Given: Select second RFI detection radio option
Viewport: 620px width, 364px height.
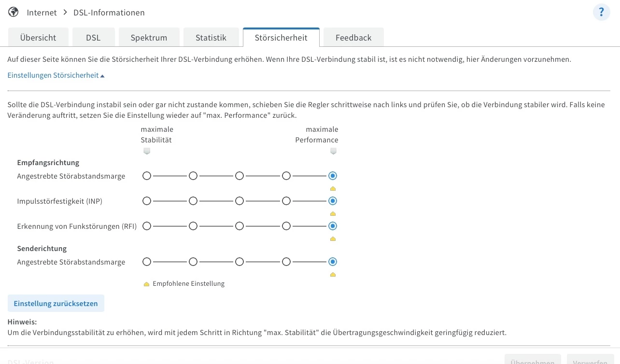Looking at the screenshot, I should 193,226.
